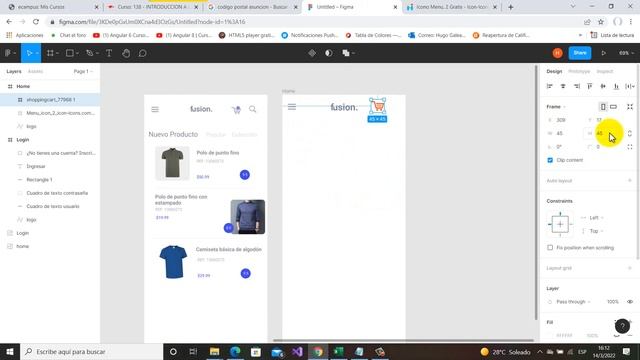
Task: Click the Present play icon
Action: [x=603, y=53]
